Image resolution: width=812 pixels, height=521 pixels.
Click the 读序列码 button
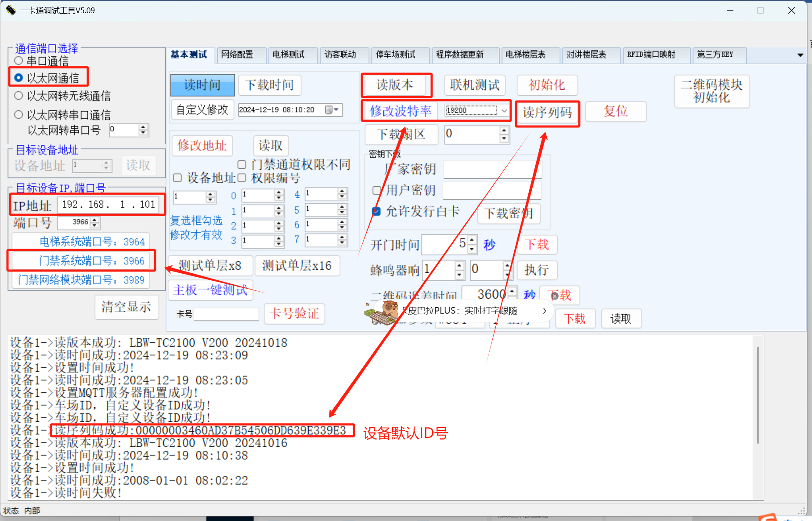click(547, 113)
